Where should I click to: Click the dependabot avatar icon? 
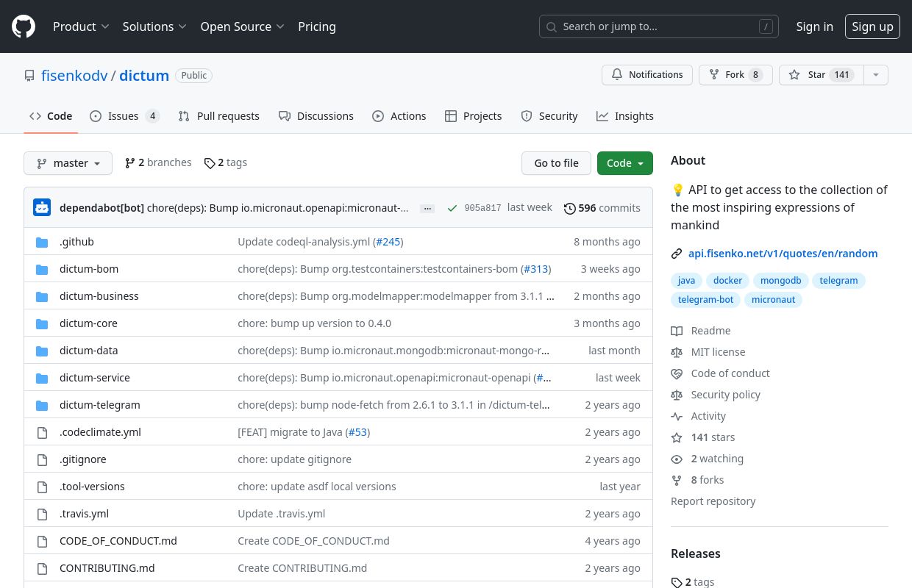(42, 208)
